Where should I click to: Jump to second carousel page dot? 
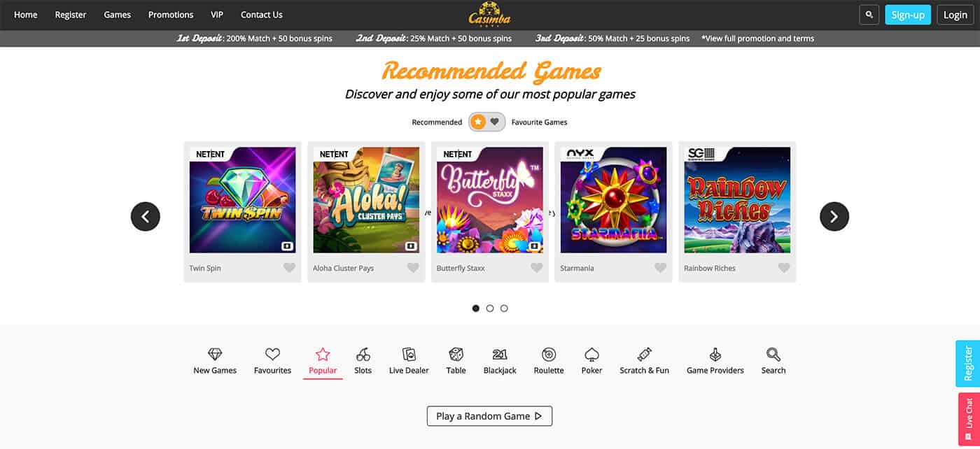coord(490,308)
